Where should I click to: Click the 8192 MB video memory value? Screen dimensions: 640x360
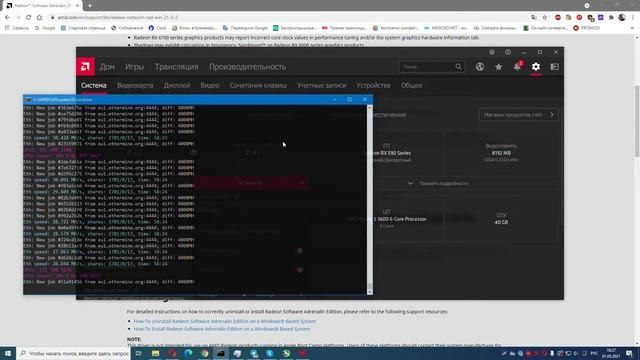[501, 153]
